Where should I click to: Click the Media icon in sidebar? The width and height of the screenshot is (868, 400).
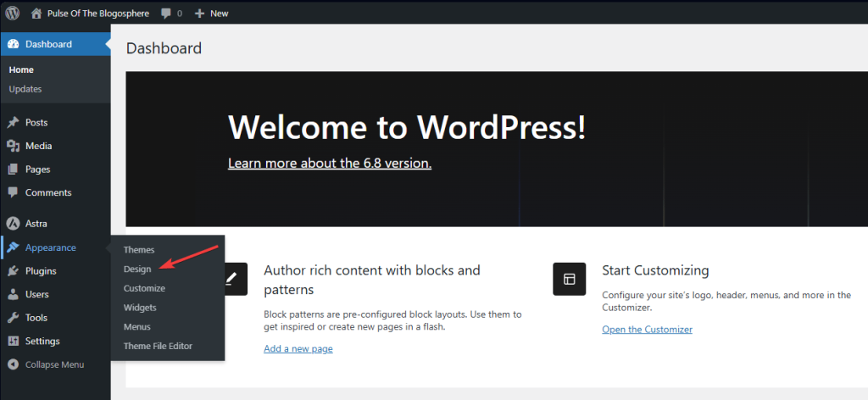pyautogui.click(x=13, y=146)
